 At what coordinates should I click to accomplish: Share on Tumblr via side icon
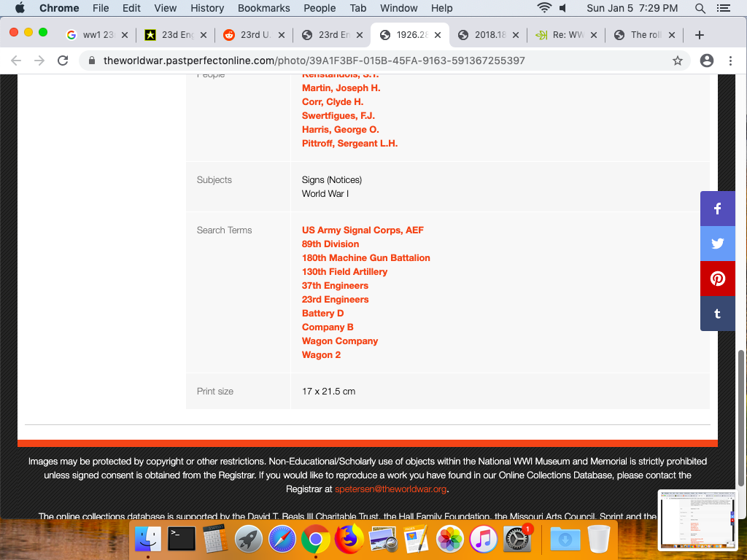click(x=718, y=314)
